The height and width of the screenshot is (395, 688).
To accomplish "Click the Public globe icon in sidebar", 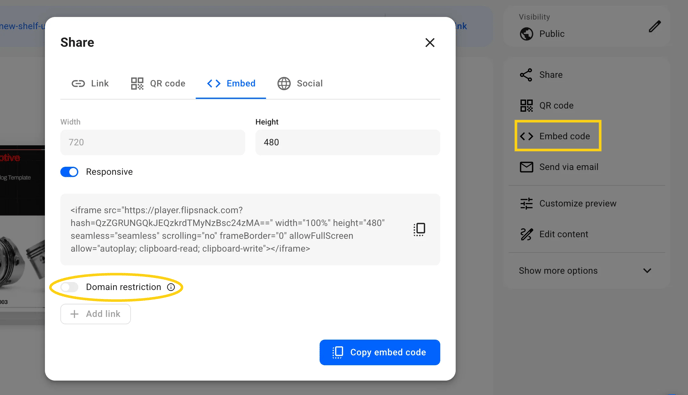I will (526, 34).
